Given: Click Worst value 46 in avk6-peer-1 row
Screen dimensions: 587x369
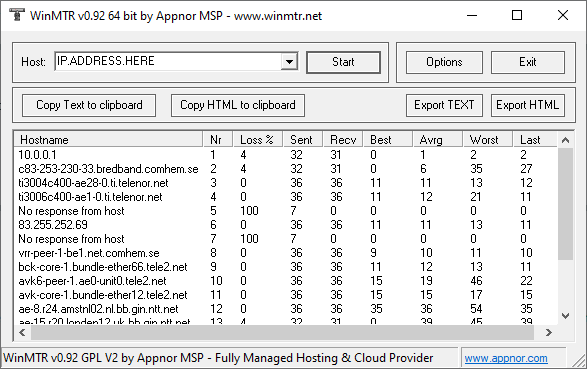Looking at the screenshot, I should click(476, 281).
